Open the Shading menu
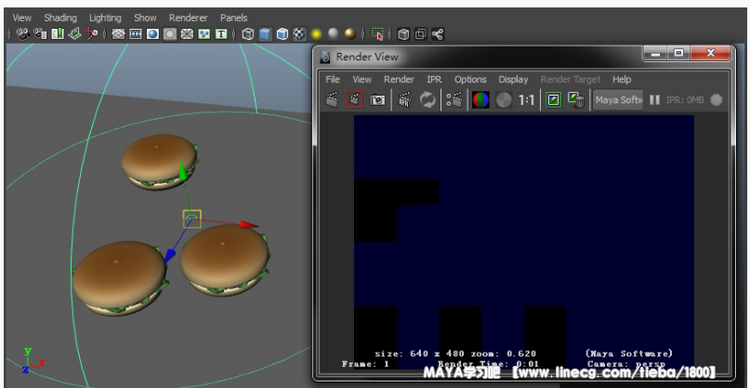This screenshot has height=388, width=750. tap(60, 18)
